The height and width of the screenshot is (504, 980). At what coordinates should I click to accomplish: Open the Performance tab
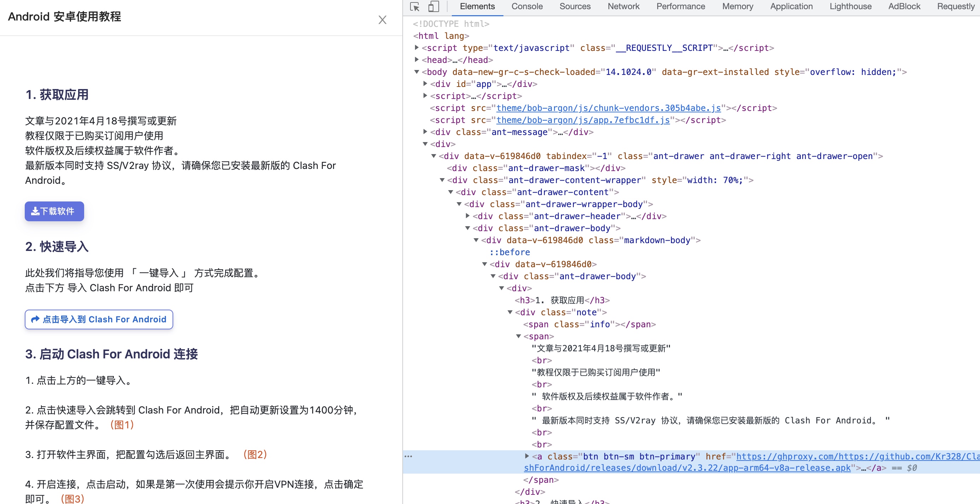point(681,6)
